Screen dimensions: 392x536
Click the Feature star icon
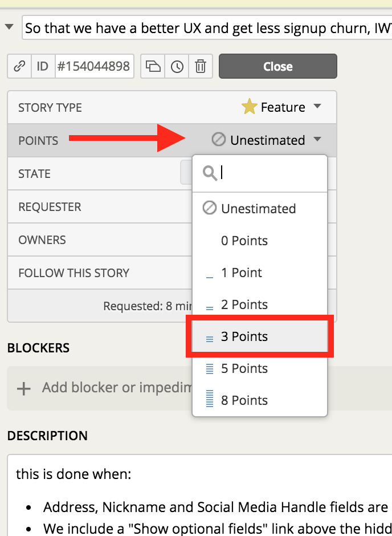pyautogui.click(x=249, y=107)
